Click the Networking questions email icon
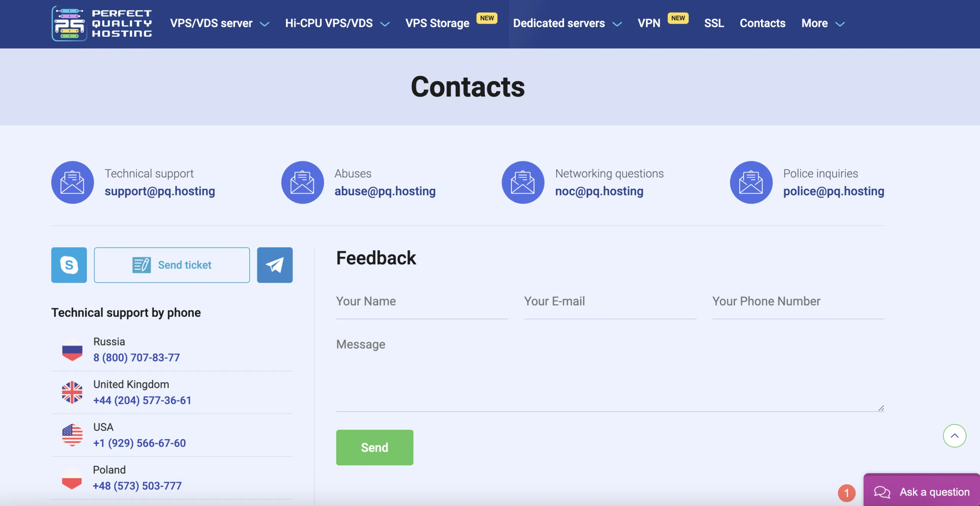This screenshot has width=980, height=506. [523, 182]
